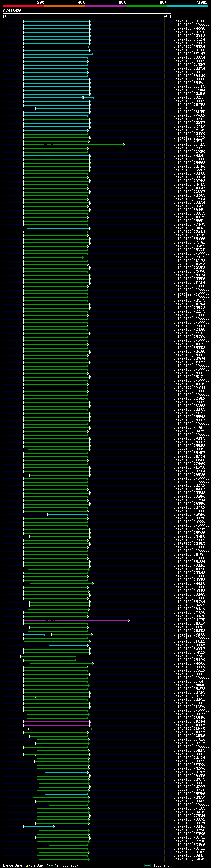Choose hit UniRef100_Q4KTB2

(189, 105)
